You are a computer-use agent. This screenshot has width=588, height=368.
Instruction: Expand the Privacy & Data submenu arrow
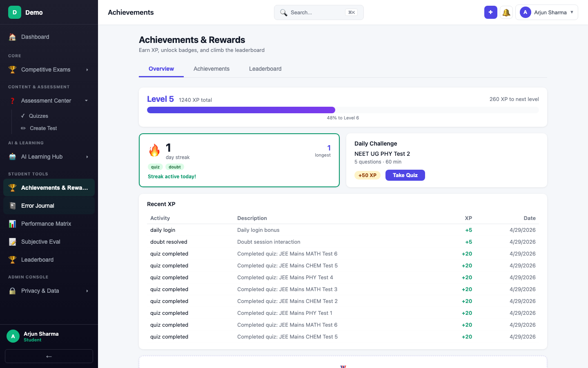(x=87, y=291)
